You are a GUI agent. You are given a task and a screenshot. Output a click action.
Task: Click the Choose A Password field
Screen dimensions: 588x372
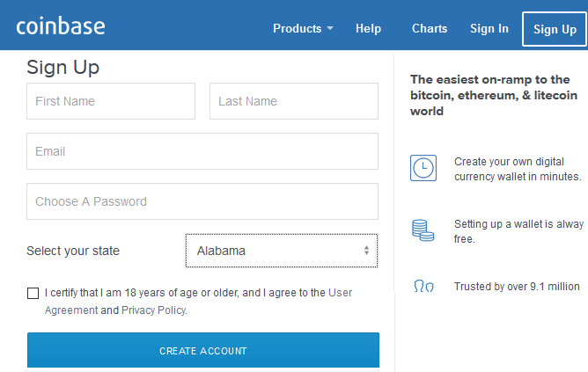coord(202,201)
